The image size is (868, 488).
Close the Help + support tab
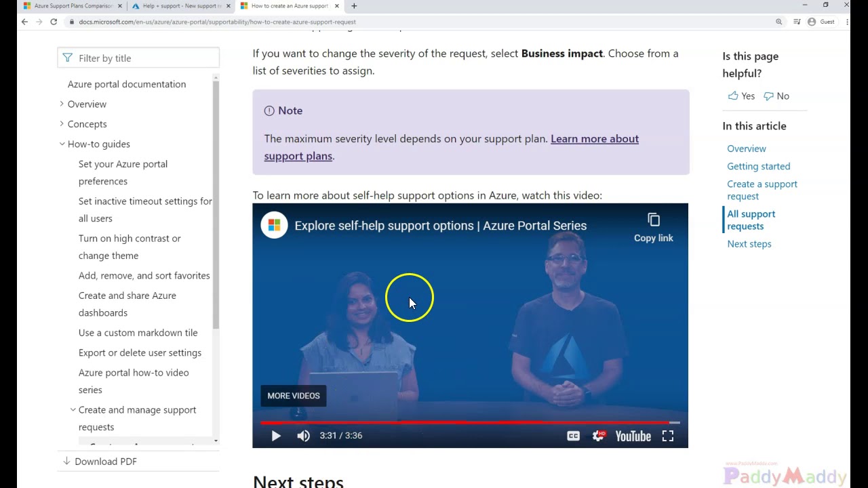tap(228, 6)
